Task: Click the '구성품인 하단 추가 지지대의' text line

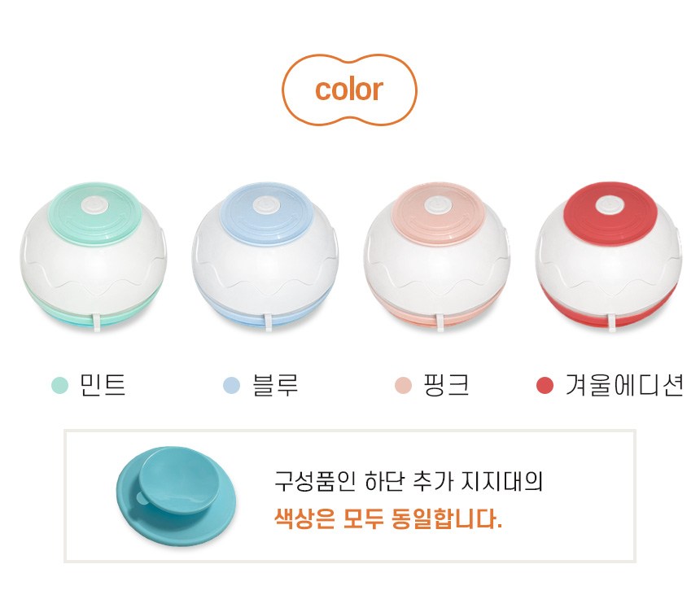Action: point(408,481)
